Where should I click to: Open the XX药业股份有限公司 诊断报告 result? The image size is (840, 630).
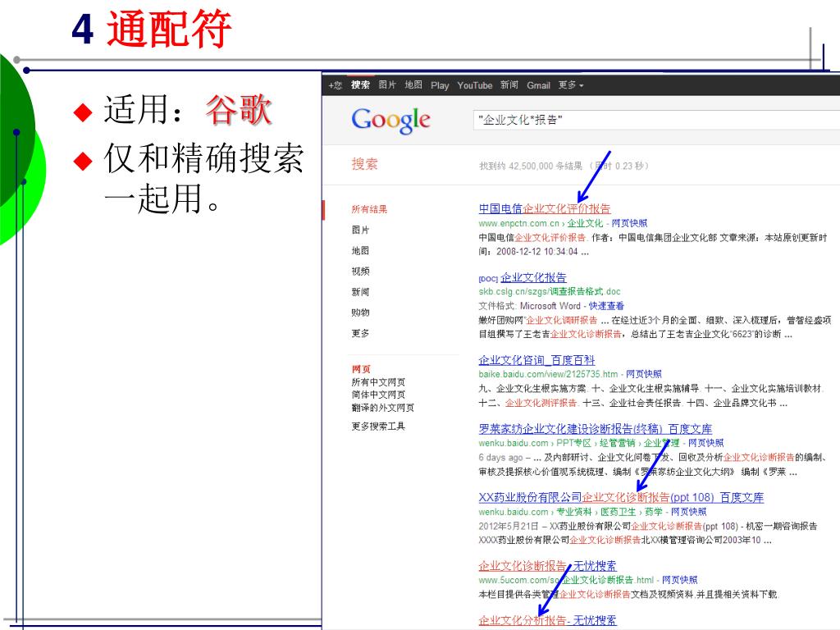(621, 497)
